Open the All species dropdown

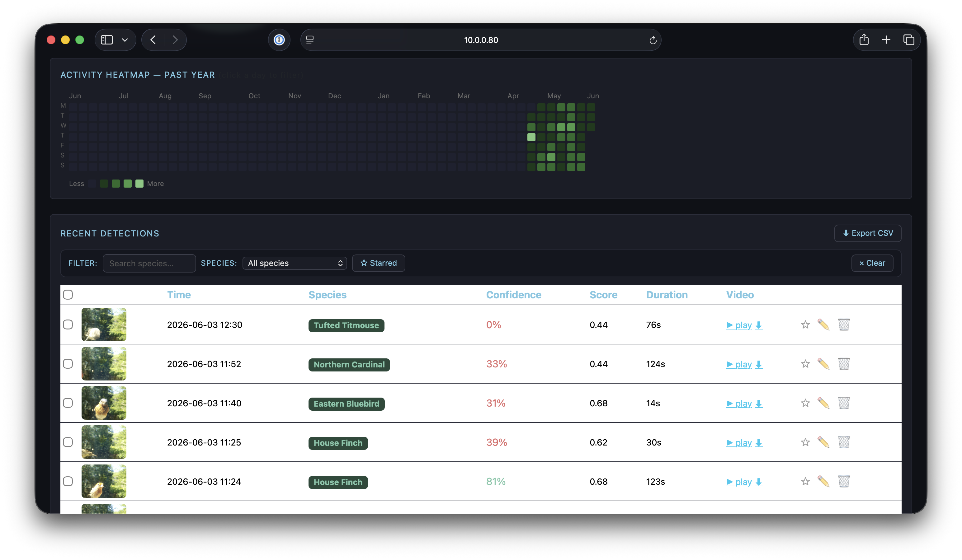(295, 263)
